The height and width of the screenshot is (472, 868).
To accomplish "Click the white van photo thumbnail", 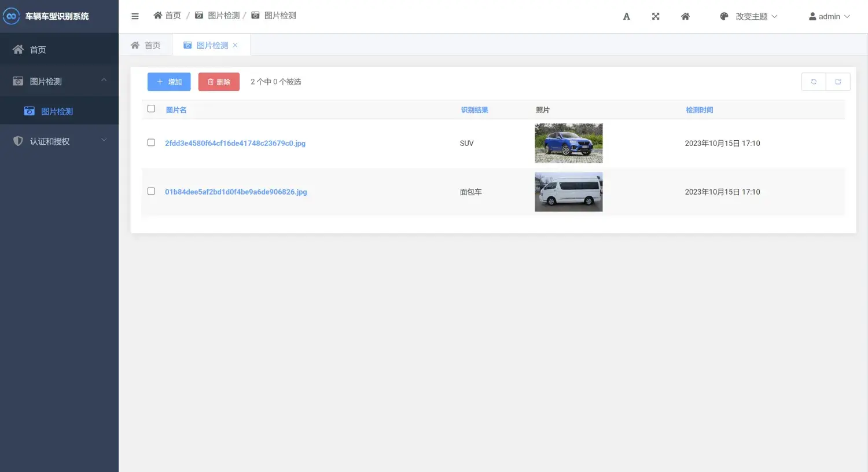I will click(x=568, y=192).
